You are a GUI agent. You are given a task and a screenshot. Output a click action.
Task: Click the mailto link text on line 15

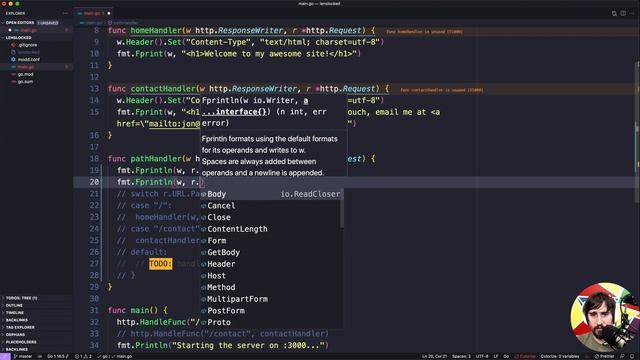[175, 124]
